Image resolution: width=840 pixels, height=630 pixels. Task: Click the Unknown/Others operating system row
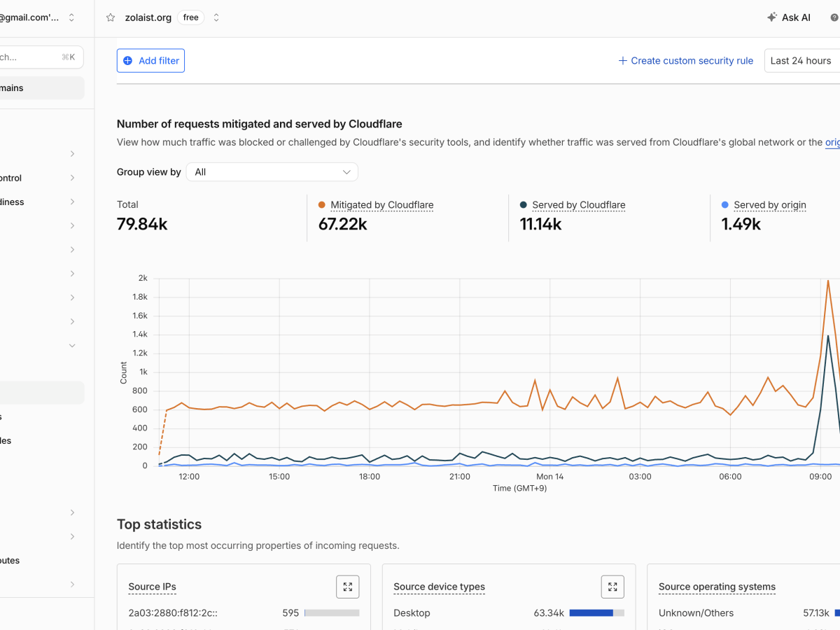pos(749,612)
